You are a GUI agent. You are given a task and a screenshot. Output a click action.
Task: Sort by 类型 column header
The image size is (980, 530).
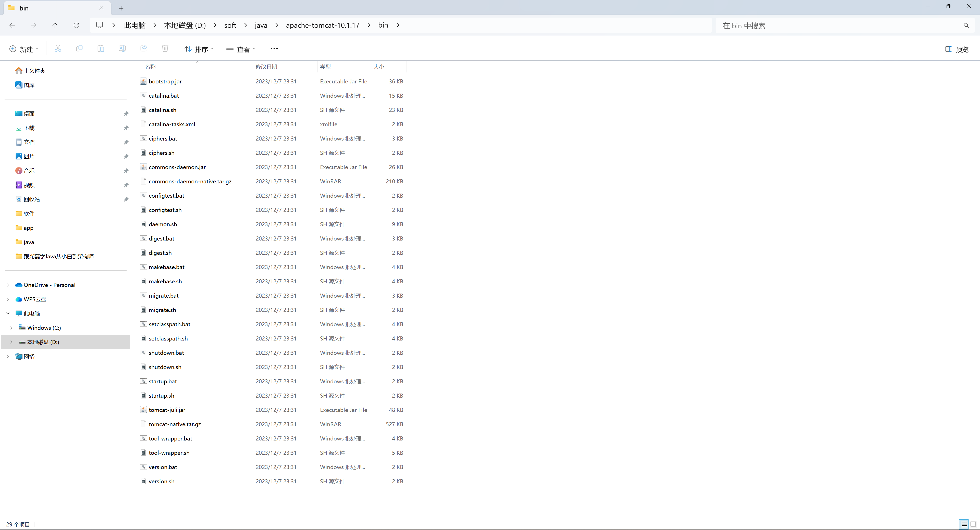(x=325, y=67)
